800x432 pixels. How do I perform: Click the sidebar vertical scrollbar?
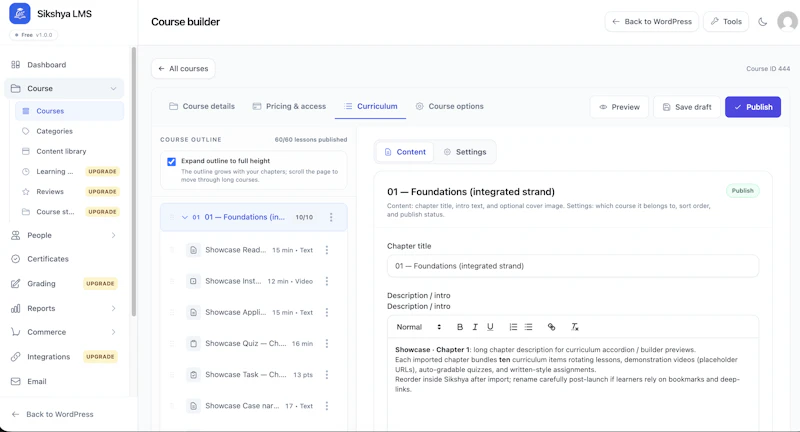pyautogui.click(x=134, y=182)
